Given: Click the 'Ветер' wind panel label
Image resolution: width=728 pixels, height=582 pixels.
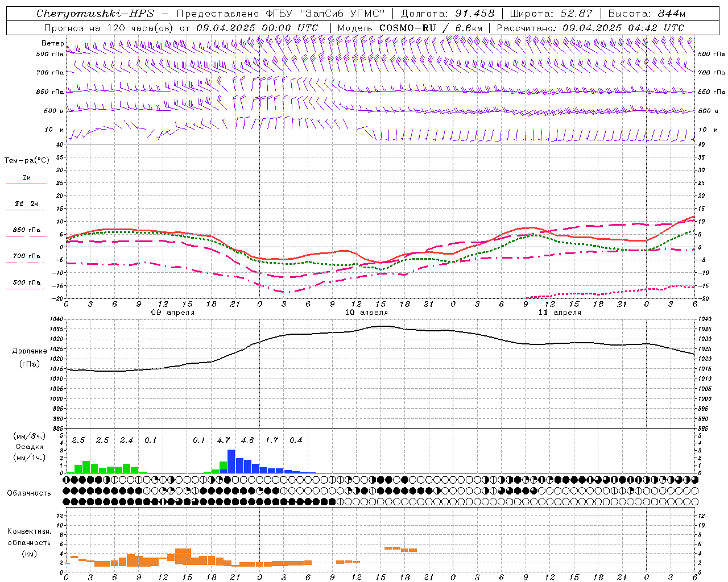Looking at the screenshot, I should coord(53,43).
